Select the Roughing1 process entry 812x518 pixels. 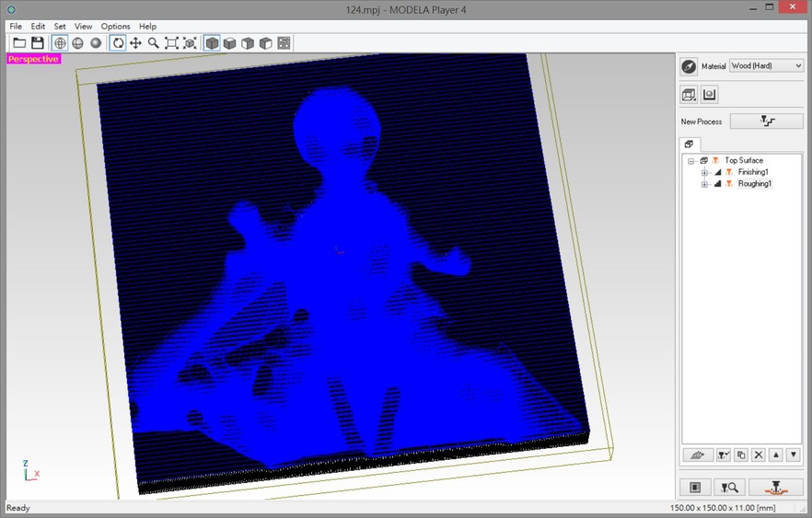pos(755,184)
